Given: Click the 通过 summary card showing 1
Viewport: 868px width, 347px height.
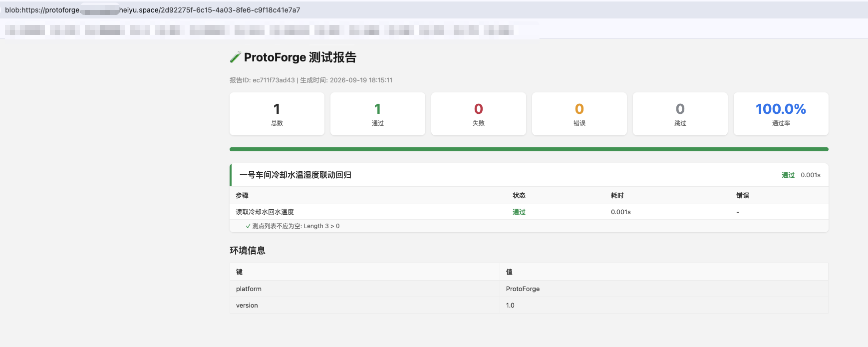Looking at the screenshot, I should click(x=378, y=114).
